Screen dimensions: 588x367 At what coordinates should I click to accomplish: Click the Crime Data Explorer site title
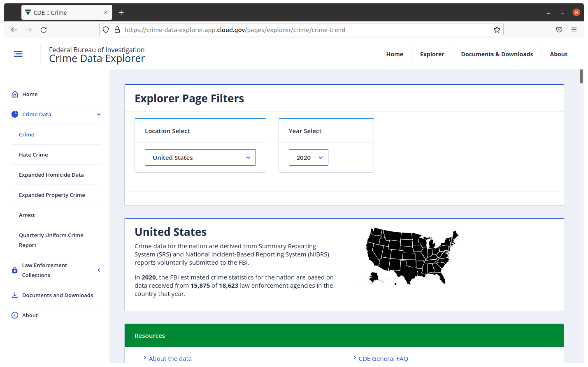pyautogui.click(x=97, y=59)
